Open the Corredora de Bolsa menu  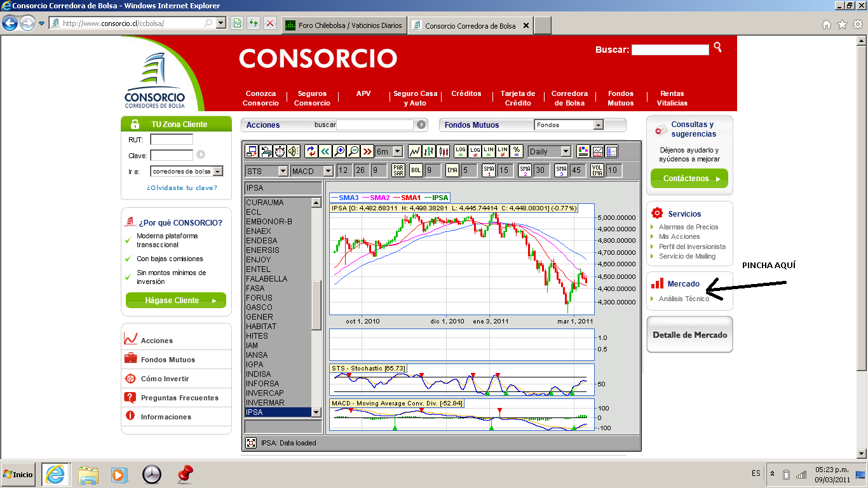[569, 98]
